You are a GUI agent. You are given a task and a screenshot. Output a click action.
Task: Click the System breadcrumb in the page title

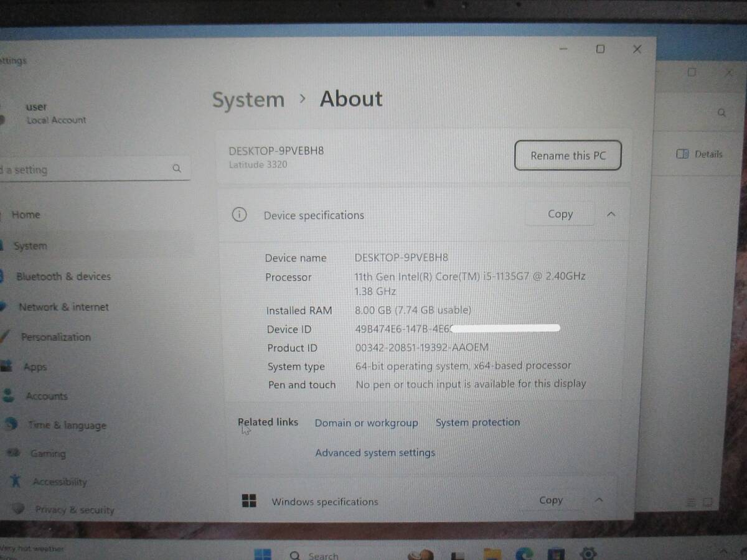248,100
